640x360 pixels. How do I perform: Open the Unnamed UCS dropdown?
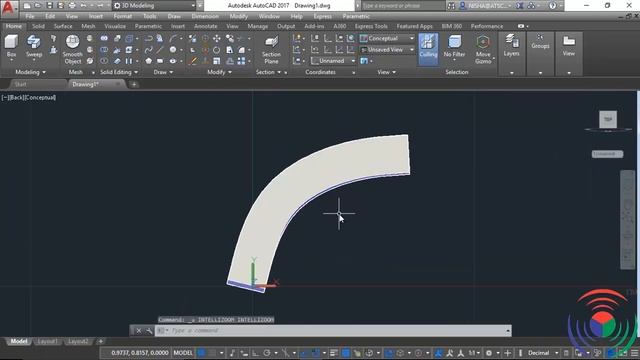click(x=333, y=61)
